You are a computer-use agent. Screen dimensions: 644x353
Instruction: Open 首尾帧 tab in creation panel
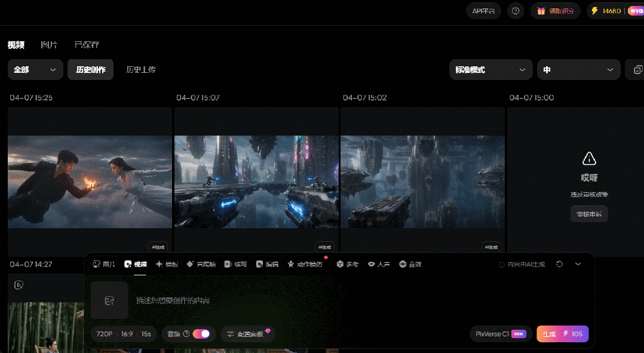pyautogui.click(x=201, y=265)
